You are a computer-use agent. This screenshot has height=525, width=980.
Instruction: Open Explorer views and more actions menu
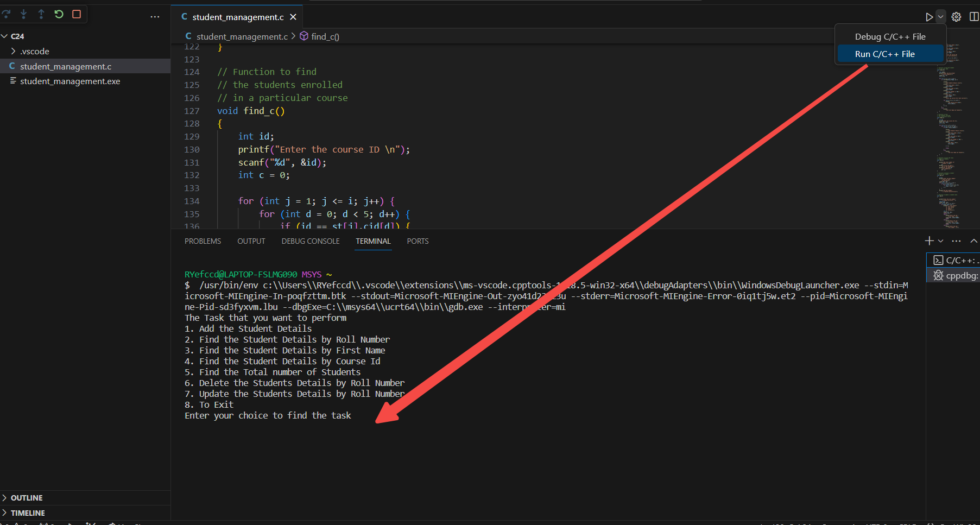155,17
